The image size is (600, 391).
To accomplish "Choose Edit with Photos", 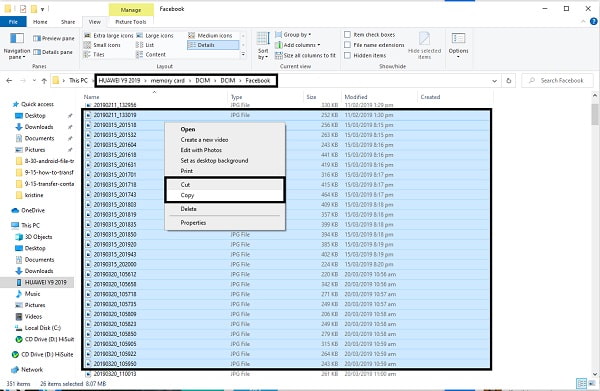I will 225,150.
